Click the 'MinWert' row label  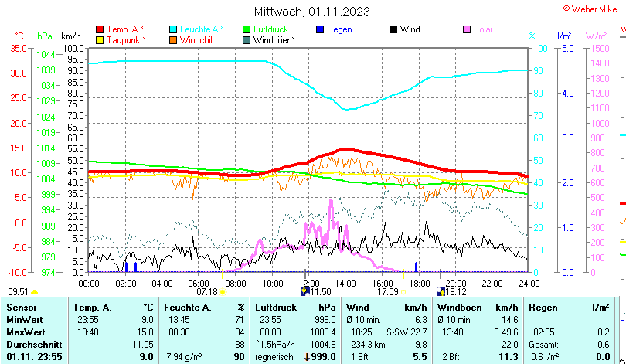click(x=25, y=320)
